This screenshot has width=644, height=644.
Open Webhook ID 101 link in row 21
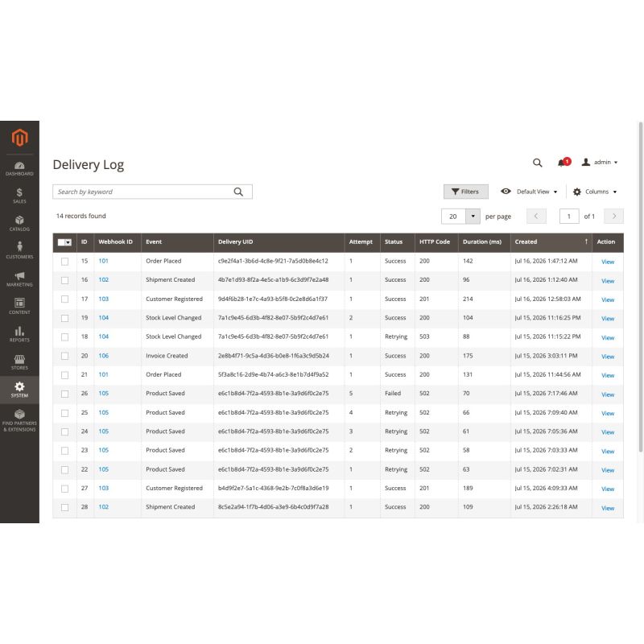click(x=104, y=374)
